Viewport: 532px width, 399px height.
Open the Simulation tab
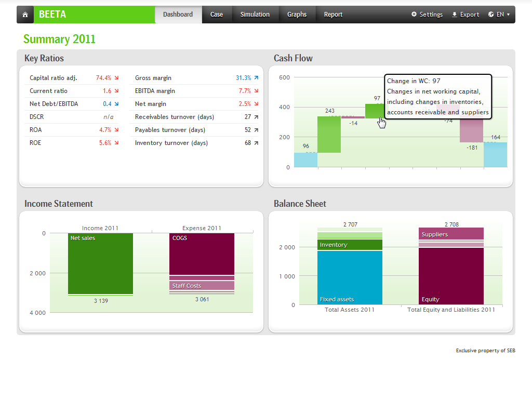tap(255, 15)
